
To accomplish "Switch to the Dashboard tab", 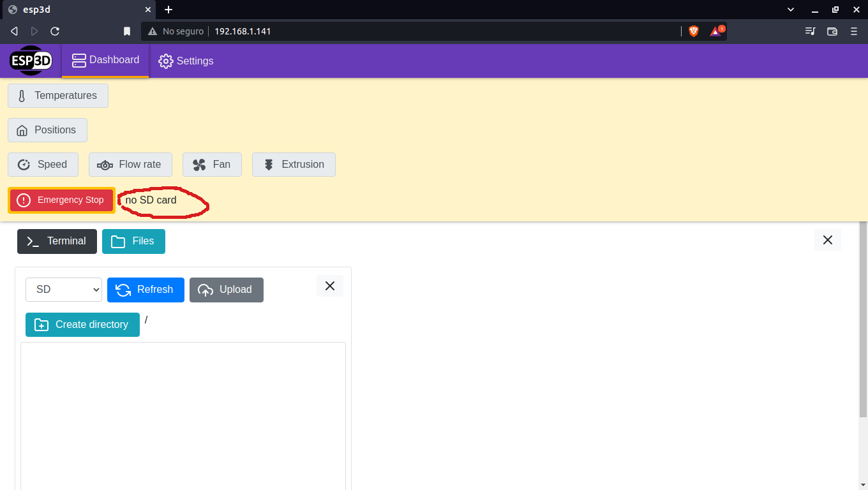I will pyautogui.click(x=105, y=60).
